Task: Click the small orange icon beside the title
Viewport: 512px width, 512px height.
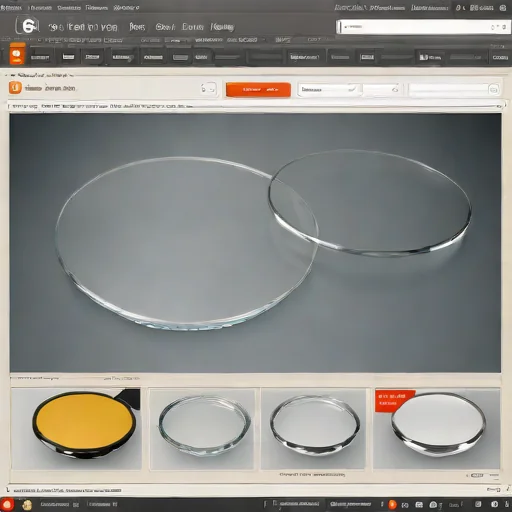Action: click(x=15, y=88)
